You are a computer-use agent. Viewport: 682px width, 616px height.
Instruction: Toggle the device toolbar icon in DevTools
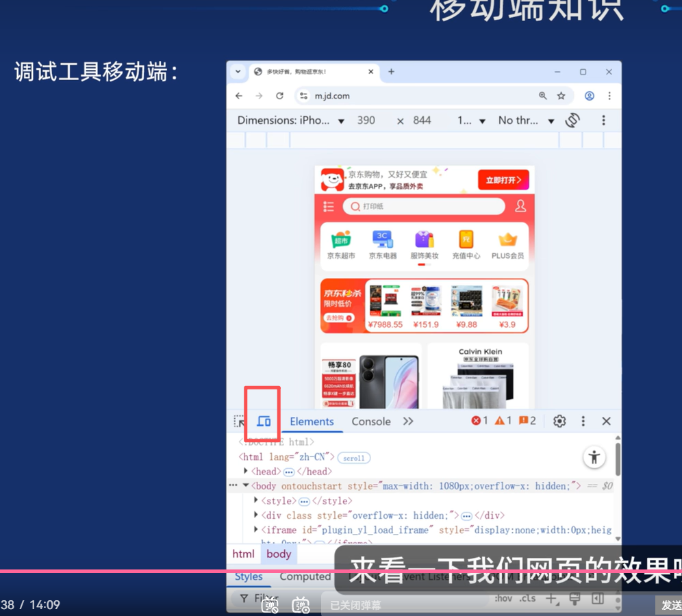(264, 421)
